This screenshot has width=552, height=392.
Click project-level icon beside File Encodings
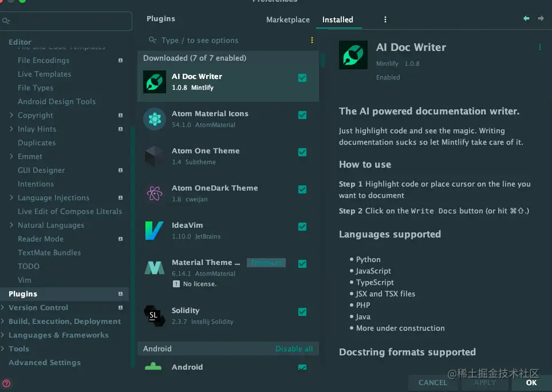click(x=120, y=61)
